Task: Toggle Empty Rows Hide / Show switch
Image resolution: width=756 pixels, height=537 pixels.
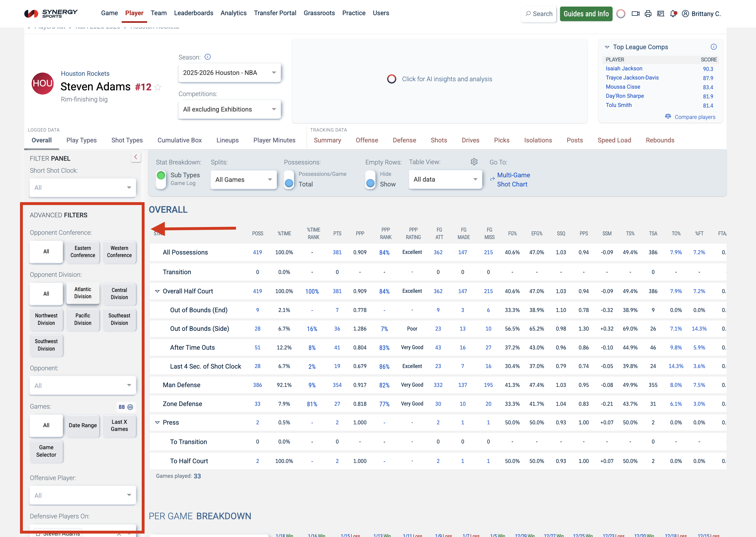Action: point(370,179)
